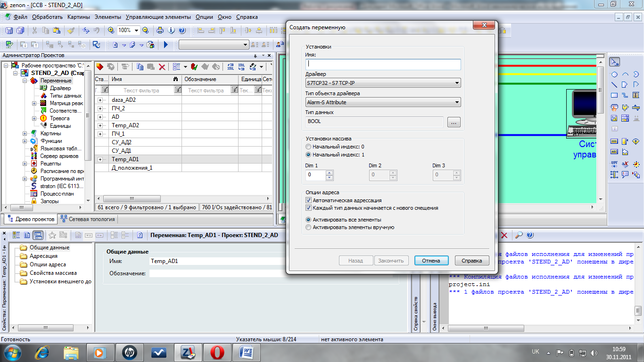Open Тип объекта драйвера dropdown
This screenshot has height=362, width=644.
click(x=383, y=102)
